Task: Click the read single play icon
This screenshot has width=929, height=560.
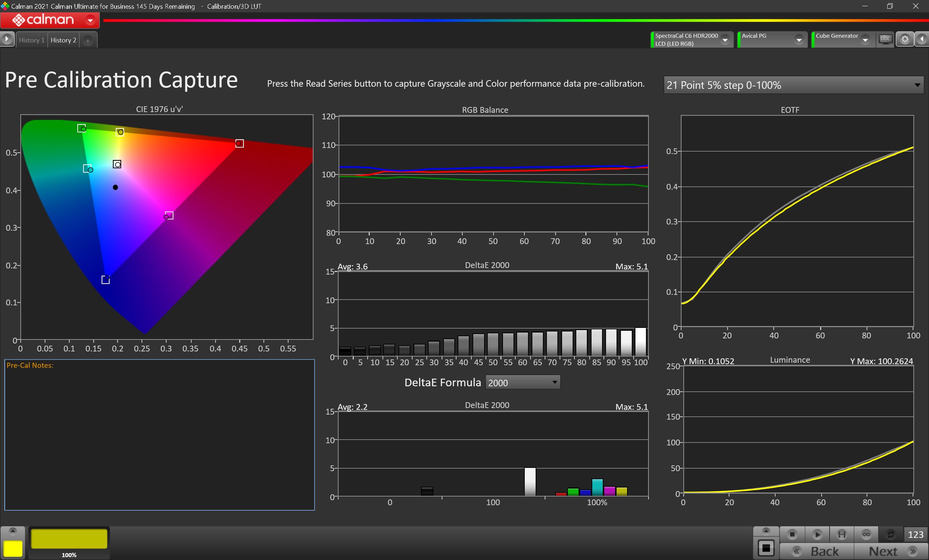Action: (x=817, y=534)
